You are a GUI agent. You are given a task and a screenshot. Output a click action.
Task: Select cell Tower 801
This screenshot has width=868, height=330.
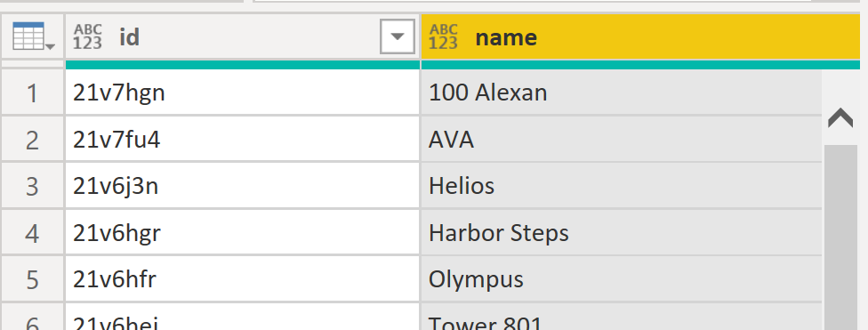point(621,317)
